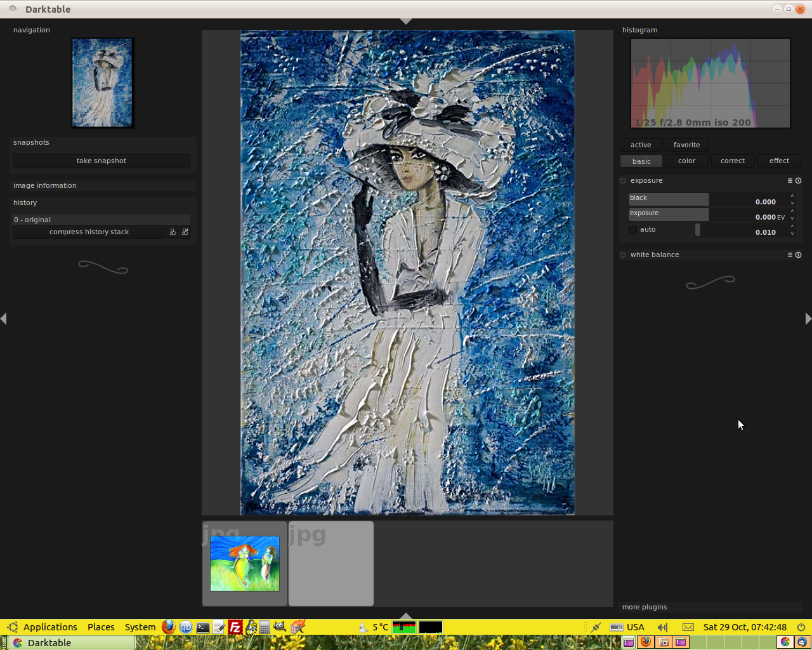812x650 pixels.
Task: Select the colorful drawing thumbnail in filmstrip
Action: 245,564
